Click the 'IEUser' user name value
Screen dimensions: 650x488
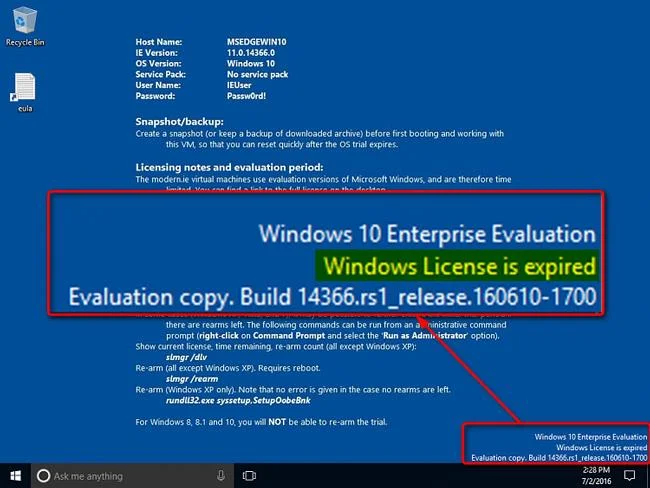pyautogui.click(x=239, y=85)
